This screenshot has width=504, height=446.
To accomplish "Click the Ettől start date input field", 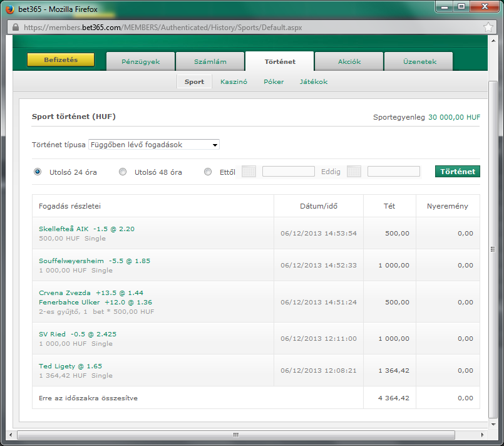I will click(x=289, y=172).
